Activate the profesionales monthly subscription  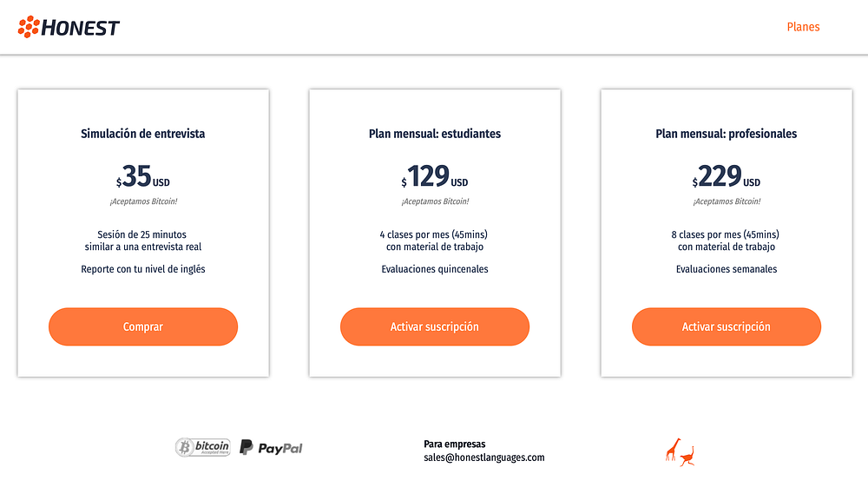726,326
